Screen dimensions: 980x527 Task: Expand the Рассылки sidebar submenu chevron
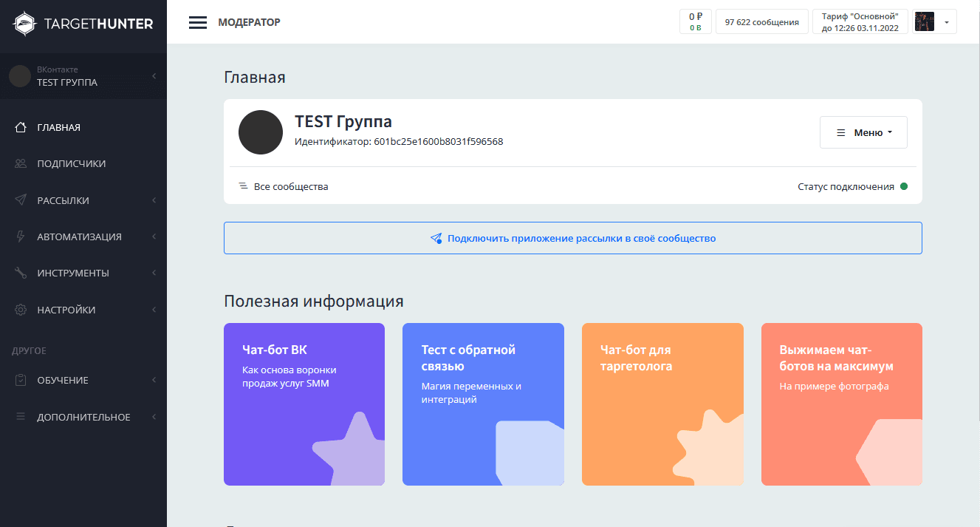(x=154, y=200)
